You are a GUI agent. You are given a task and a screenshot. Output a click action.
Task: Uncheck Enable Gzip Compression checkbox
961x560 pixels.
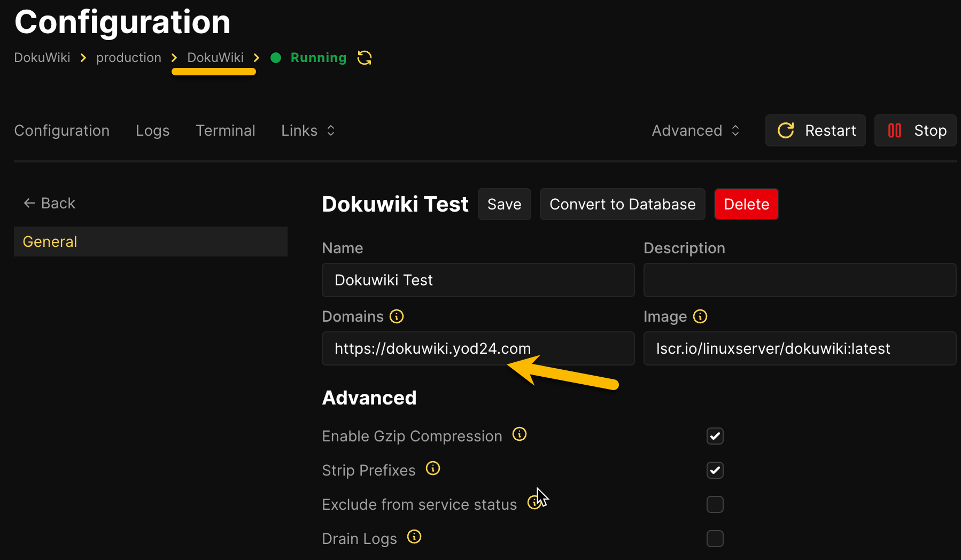[x=715, y=436]
